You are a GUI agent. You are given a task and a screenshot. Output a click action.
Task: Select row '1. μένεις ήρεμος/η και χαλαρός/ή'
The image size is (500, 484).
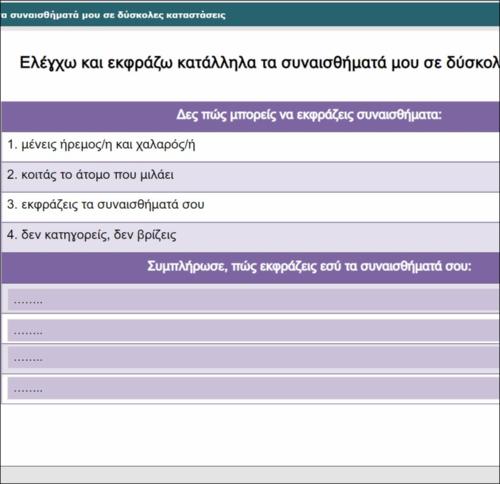pos(250,147)
